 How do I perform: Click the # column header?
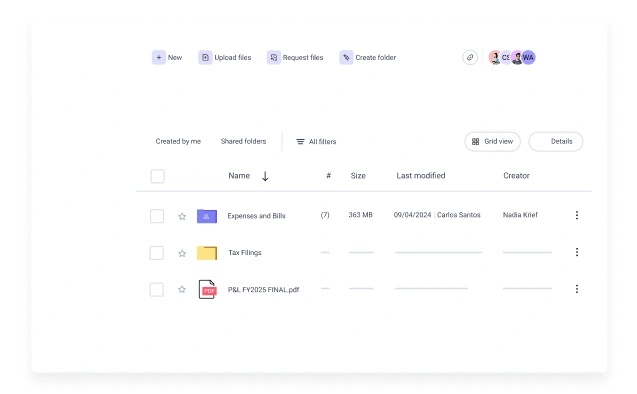click(329, 176)
